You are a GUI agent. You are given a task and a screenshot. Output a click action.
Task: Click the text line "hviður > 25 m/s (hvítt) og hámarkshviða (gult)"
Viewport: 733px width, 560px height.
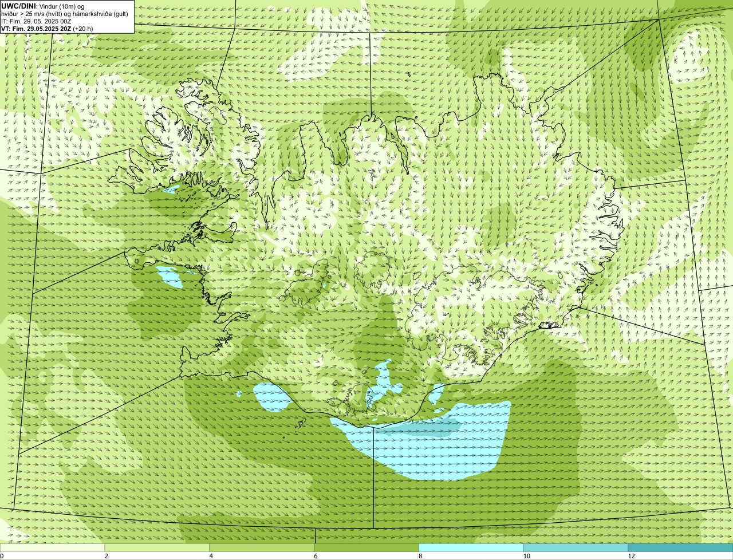[65, 13]
